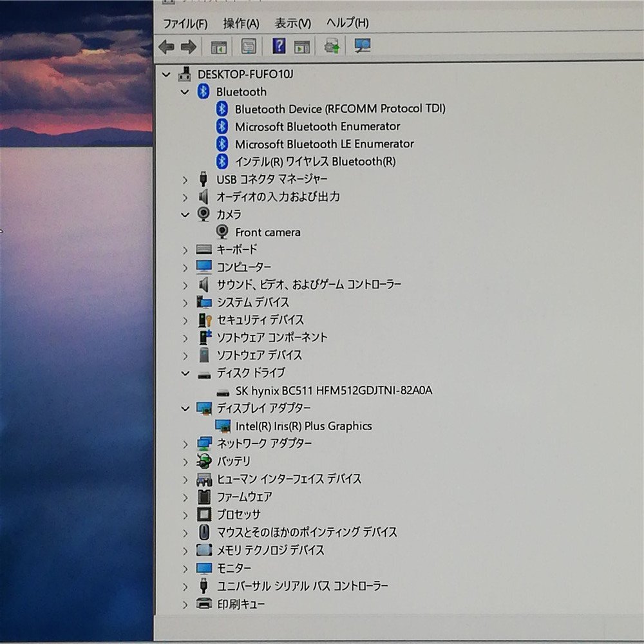Click the Forward navigation arrow

click(187, 46)
